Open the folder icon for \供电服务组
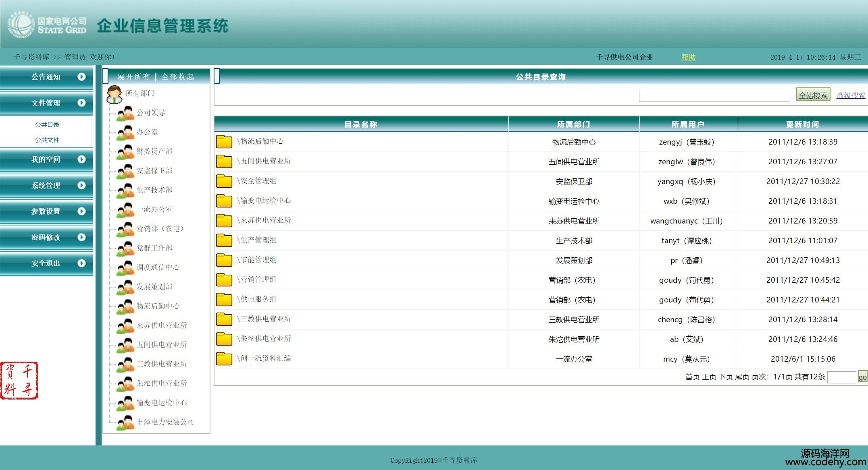Viewport: 868px width, 470px height. pos(224,299)
